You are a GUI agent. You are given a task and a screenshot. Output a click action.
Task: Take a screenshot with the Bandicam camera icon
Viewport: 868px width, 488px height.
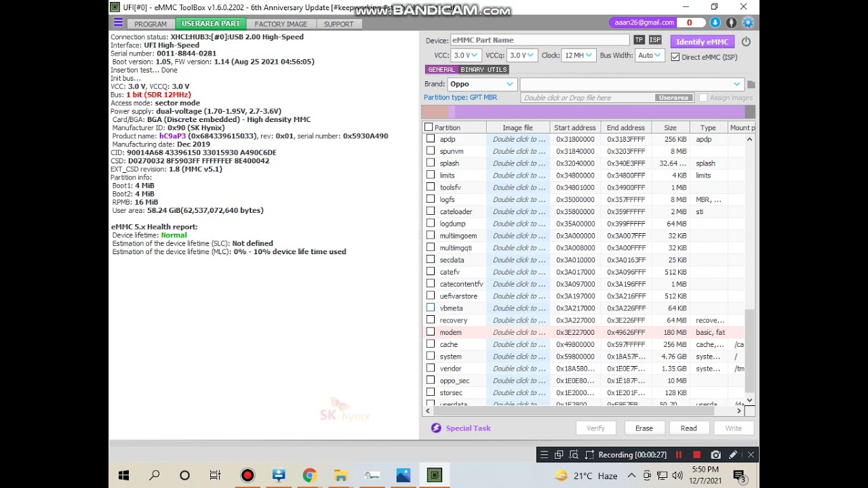point(715,455)
